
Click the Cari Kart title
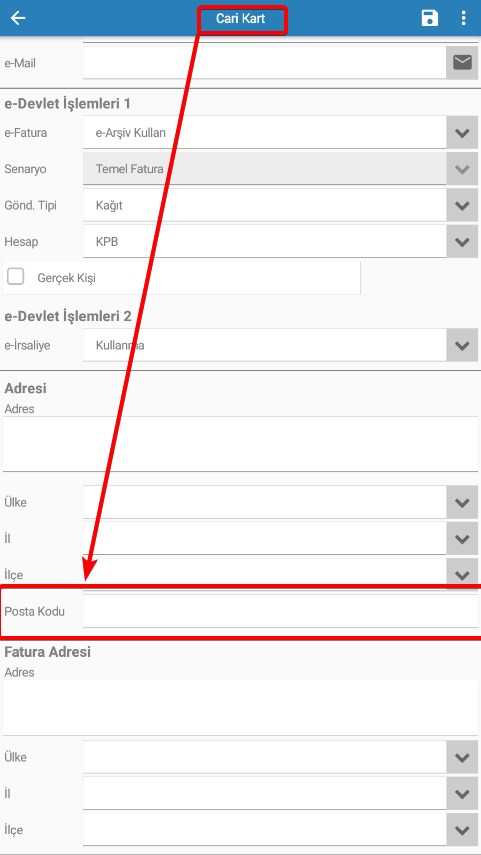[x=240, y=19]
